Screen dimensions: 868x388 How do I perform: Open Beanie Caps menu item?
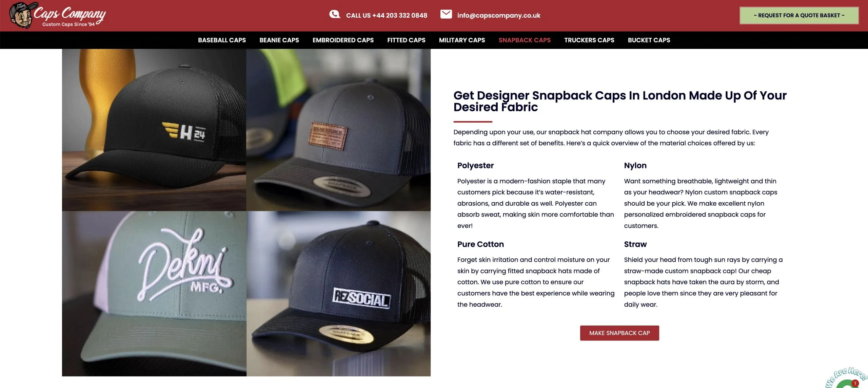point(279,40)
